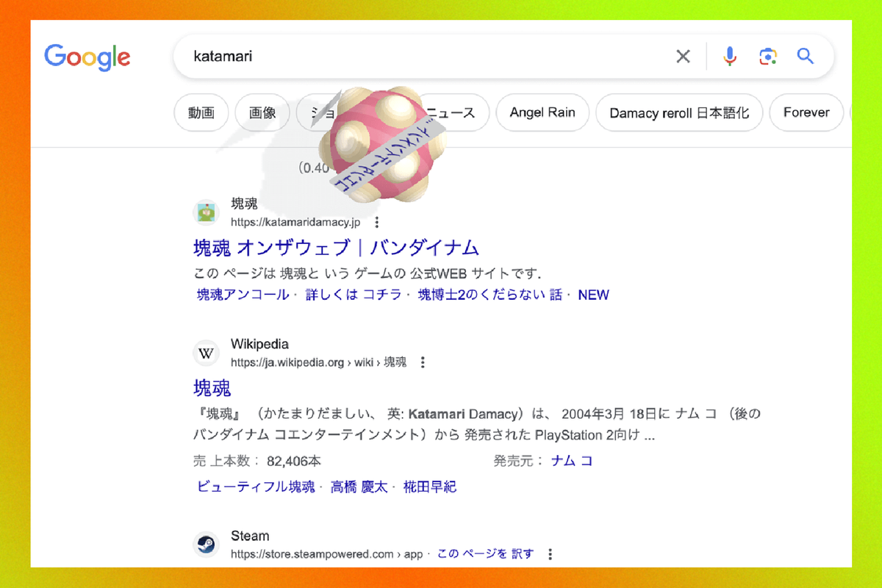Select the Angel Rain chip
This screenshot has height=588, width=882.
point(542,113)
